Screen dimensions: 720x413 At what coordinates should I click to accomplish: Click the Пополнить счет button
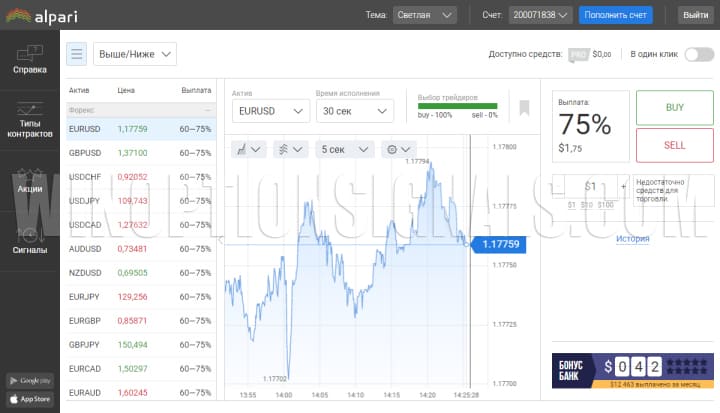pos(616,15)
